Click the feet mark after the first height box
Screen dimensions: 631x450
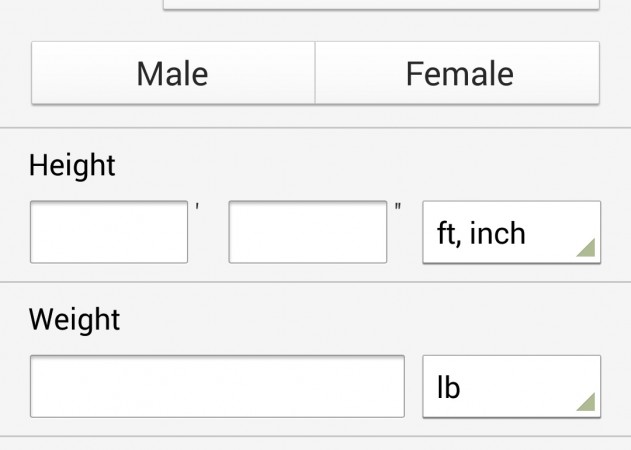pos(197,208)
